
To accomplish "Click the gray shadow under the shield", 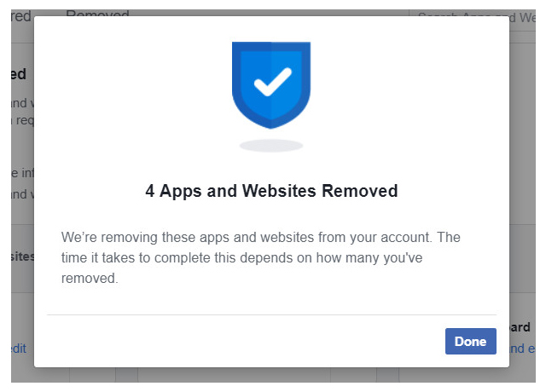I will 271,146.
